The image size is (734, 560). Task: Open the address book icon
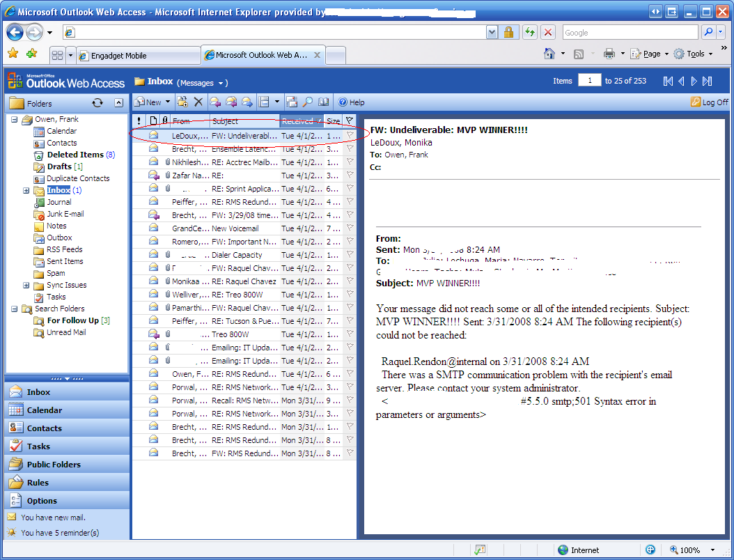coord(323,102)
